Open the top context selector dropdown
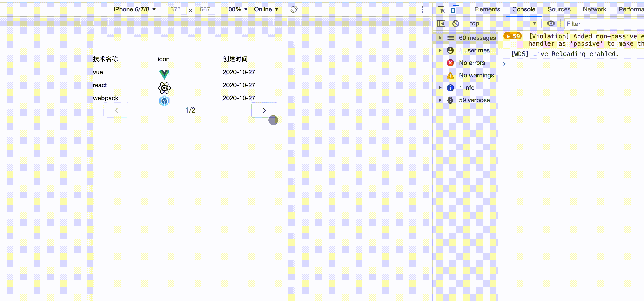This screenshot has height=301, width=644. (x=503, y=24)
